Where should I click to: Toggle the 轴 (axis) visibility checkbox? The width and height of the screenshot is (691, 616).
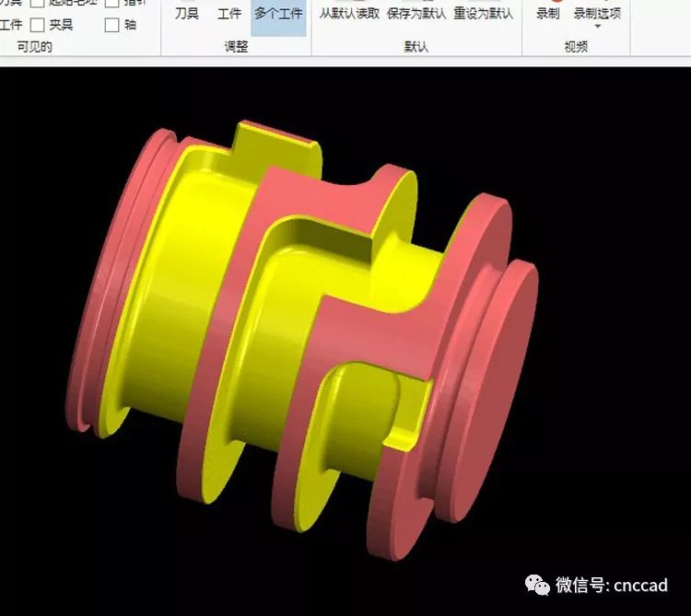(x=111, y=25)
